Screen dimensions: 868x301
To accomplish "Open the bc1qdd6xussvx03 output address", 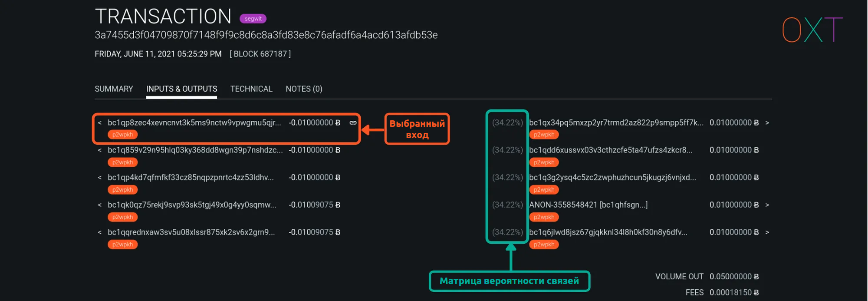I will (611, 150).
